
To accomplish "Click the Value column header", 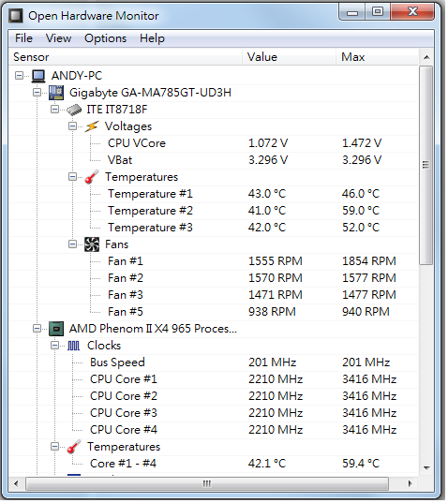I will pyautogui.click(x=290, y=57).
